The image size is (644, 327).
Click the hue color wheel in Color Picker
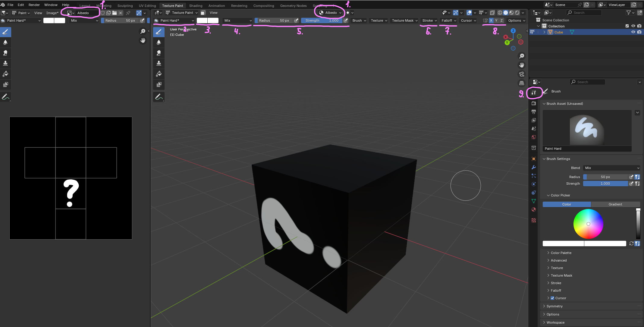click(588, 224)
